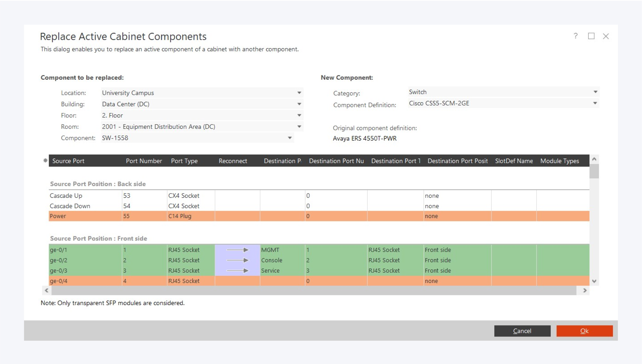Screen dimensions: 642x364
Task: Click the reconnect arrow for ge-0/2
Action: tap(237, 260)
